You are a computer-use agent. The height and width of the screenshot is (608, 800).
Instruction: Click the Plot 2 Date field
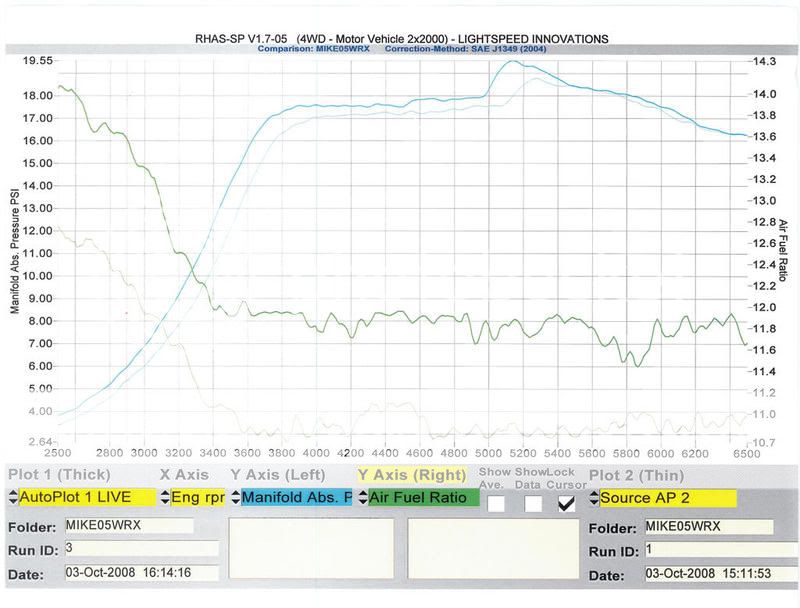point(707,573)
